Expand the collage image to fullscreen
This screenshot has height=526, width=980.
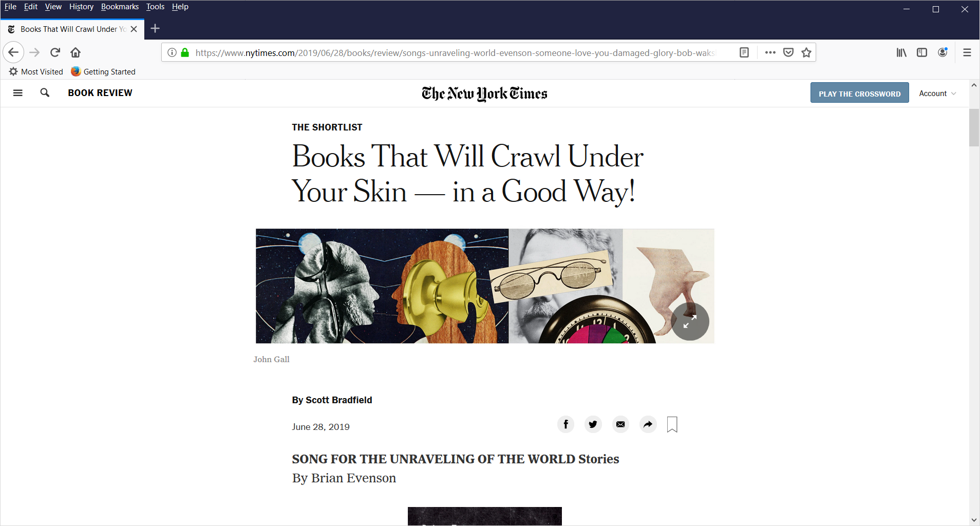[x=690, y=322]
